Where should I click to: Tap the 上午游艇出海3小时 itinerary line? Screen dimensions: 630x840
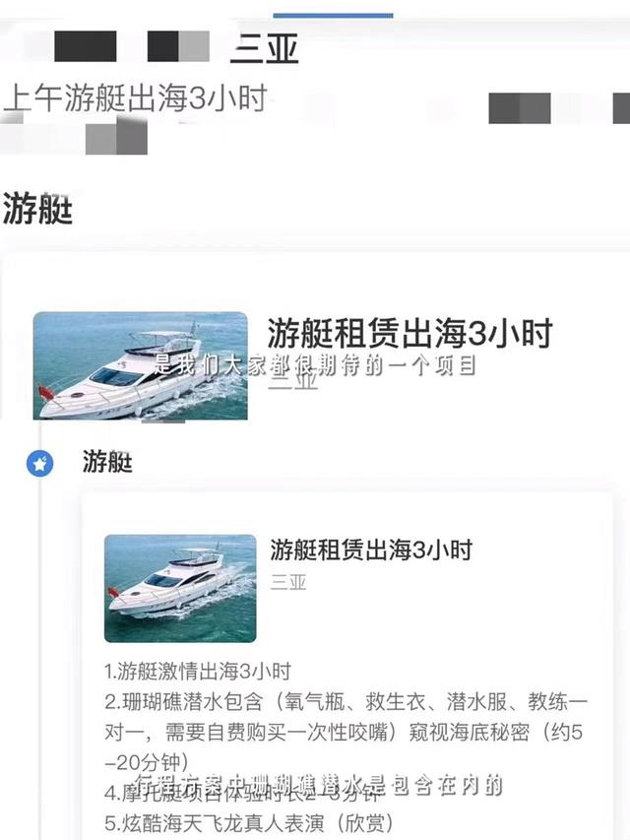click(135, 98)
